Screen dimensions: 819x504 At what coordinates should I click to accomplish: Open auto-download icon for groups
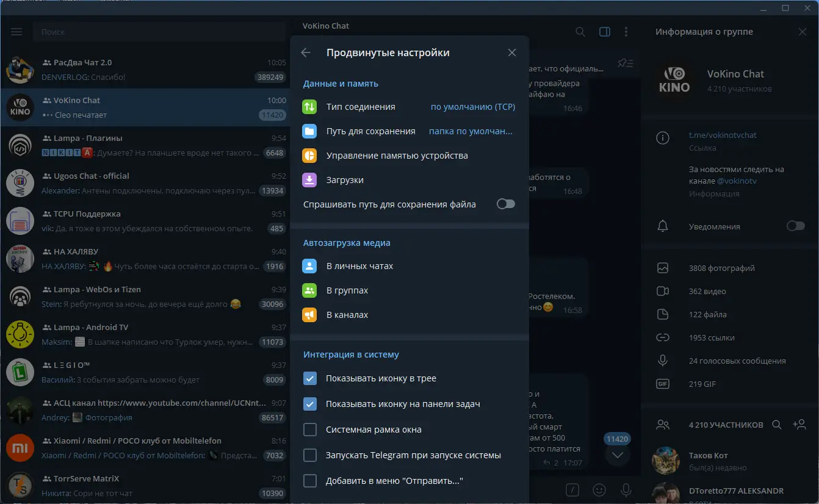(309, 290)
